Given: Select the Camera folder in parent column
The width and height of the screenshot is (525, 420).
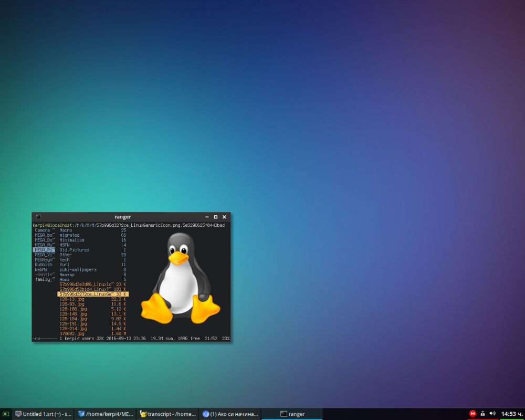Looking at the screenshot, I should point(44,230).
